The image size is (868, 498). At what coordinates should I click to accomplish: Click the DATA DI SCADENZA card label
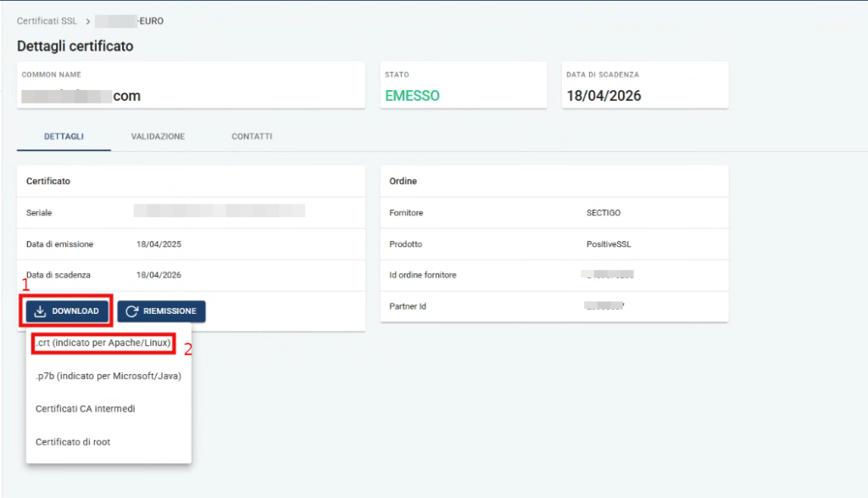pyautogui.click(x=603, y=75)
